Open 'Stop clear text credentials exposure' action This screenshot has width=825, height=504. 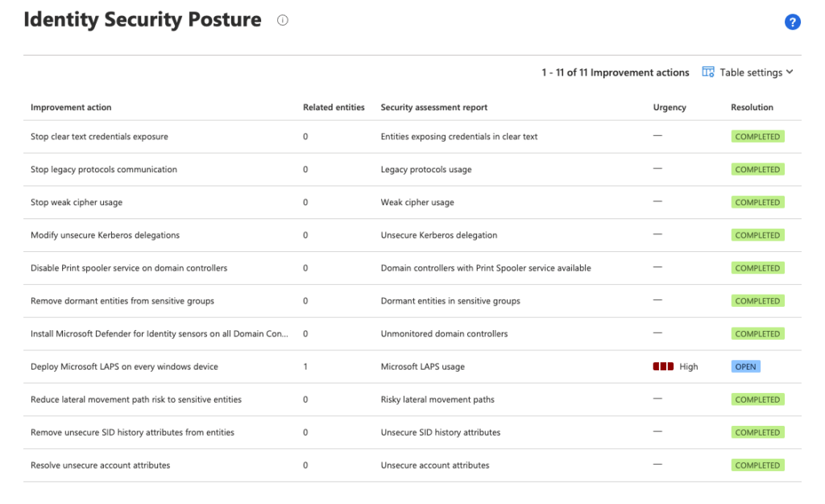tap(99, 136)
